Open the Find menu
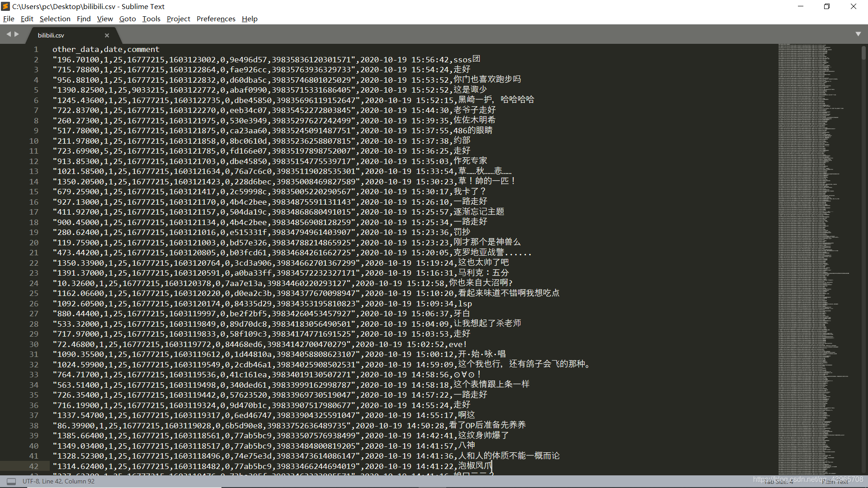Screen dimensions: 868x488 [x=84, y=19]
